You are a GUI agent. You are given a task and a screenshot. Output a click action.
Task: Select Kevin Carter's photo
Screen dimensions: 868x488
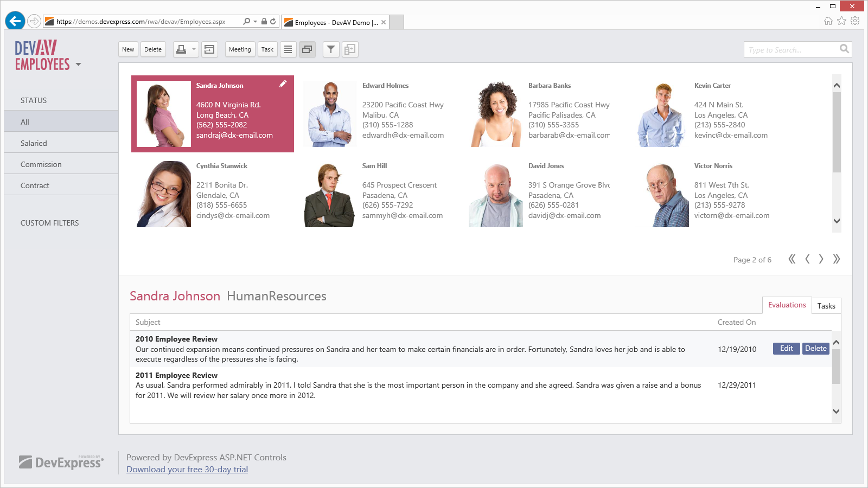[662, 114]
